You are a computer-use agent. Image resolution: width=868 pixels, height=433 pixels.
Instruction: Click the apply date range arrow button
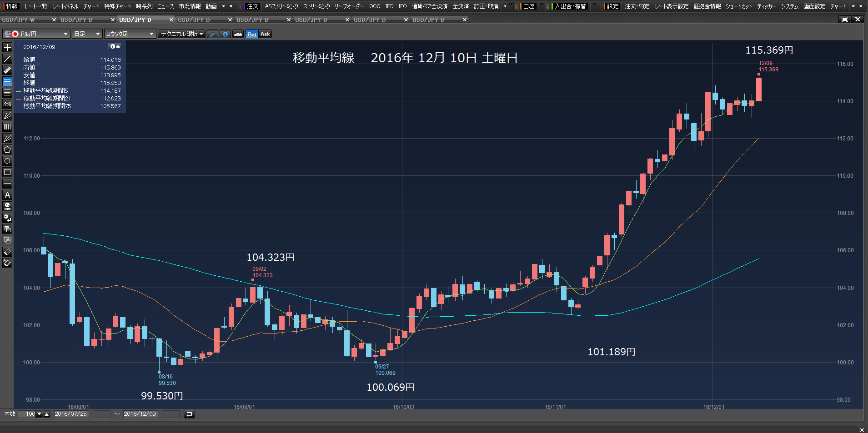click(189, 414)
